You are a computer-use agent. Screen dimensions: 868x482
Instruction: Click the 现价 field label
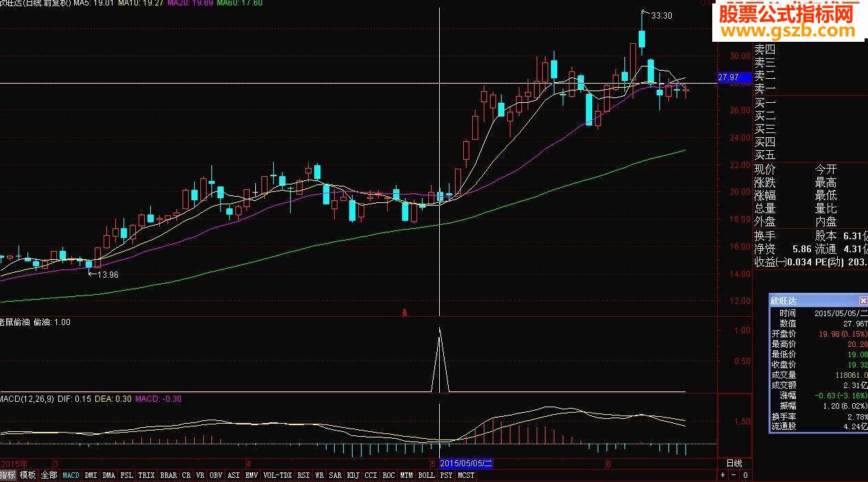pos(764,169)
